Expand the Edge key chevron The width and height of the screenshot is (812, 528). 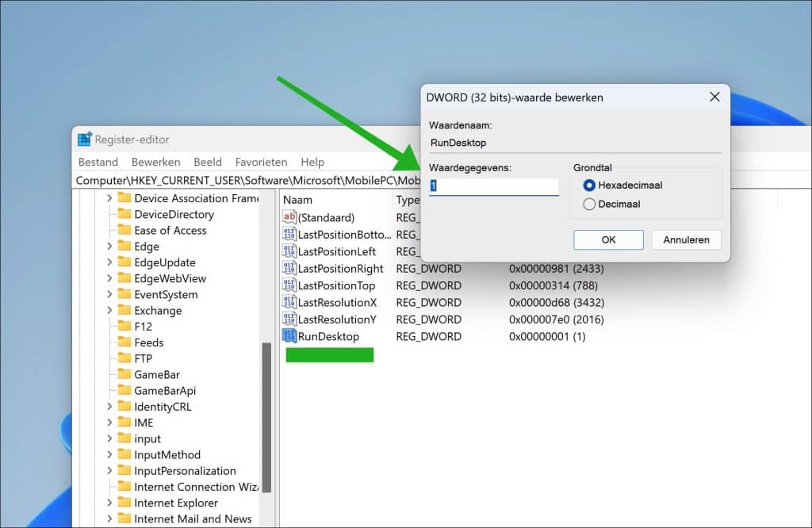(109, 246)
